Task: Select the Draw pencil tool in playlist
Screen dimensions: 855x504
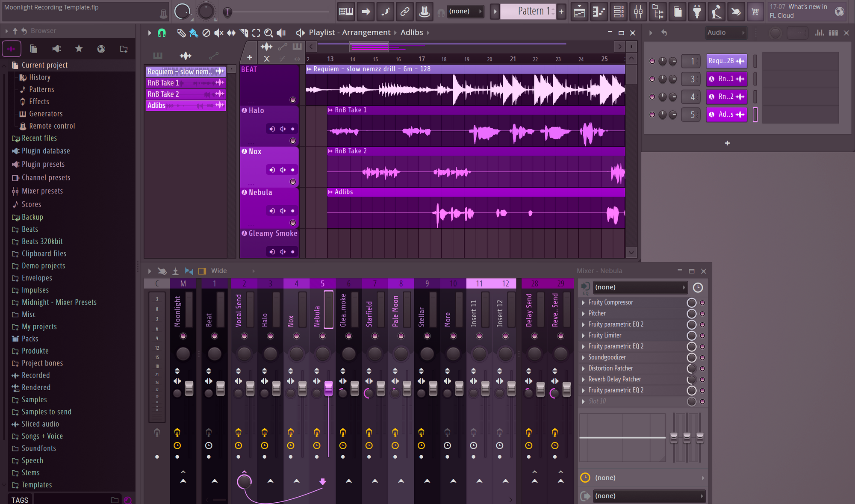Action: 181,33
